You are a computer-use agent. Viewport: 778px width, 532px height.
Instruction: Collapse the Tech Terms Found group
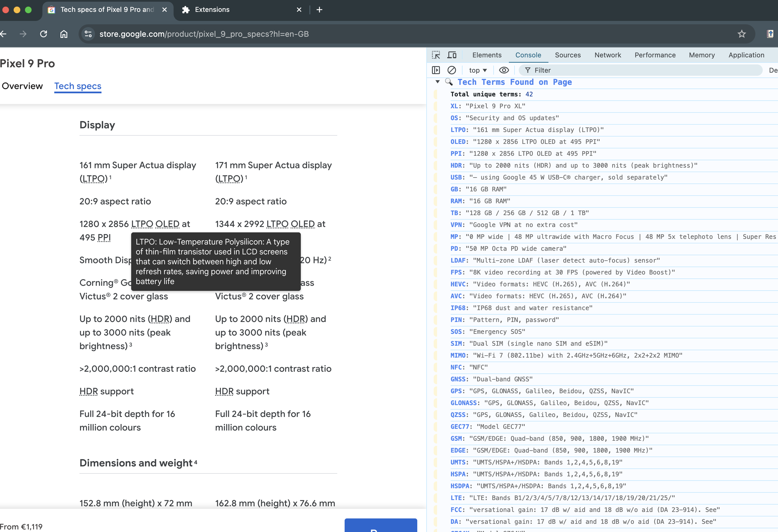(437, 82)
